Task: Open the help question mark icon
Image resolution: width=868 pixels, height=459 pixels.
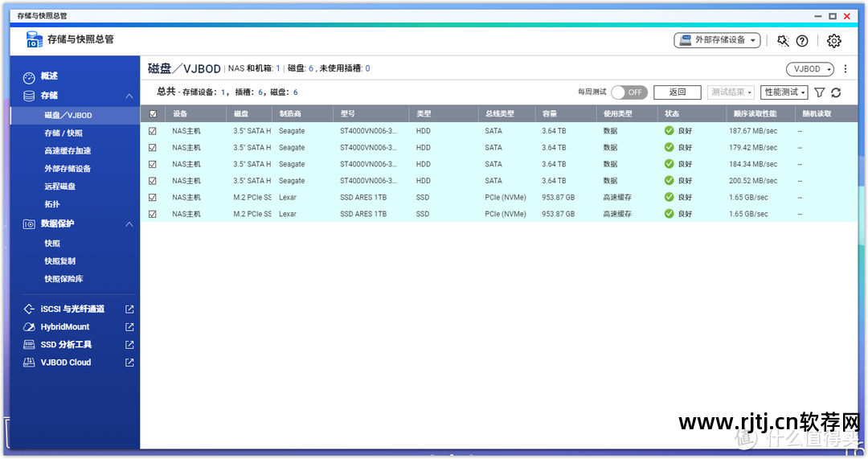Action: [x=802, y=40]
